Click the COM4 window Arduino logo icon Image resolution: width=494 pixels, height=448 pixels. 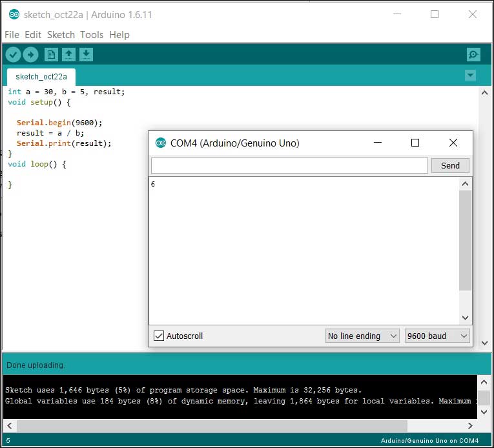pos(160,143)
